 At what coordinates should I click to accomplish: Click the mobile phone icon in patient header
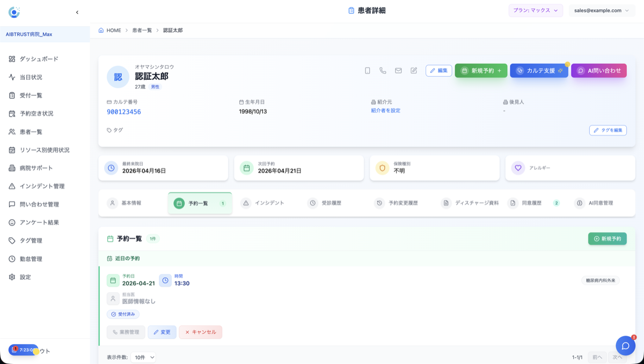tap(368, 70)
